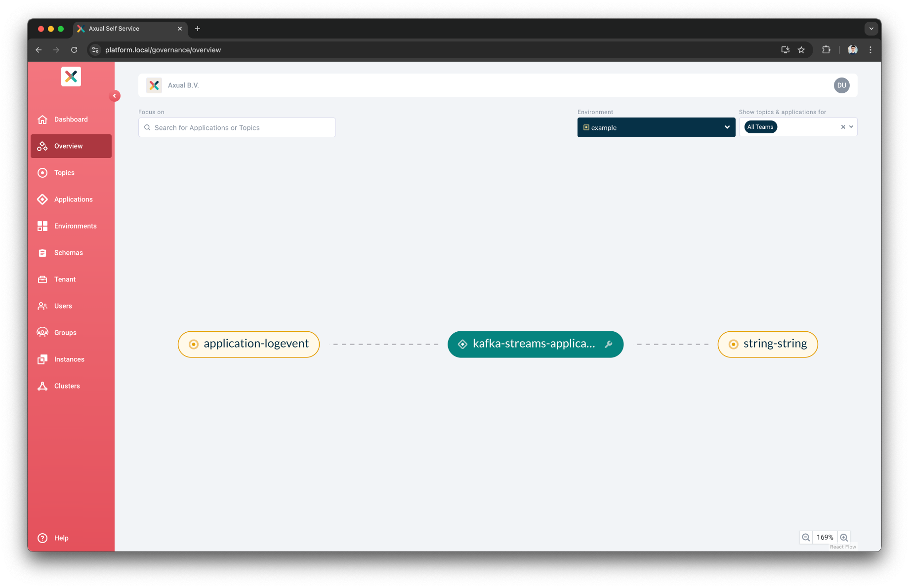Click the All Teams filter chip
This screenshot has width=909, height=588.
(760, 127)
